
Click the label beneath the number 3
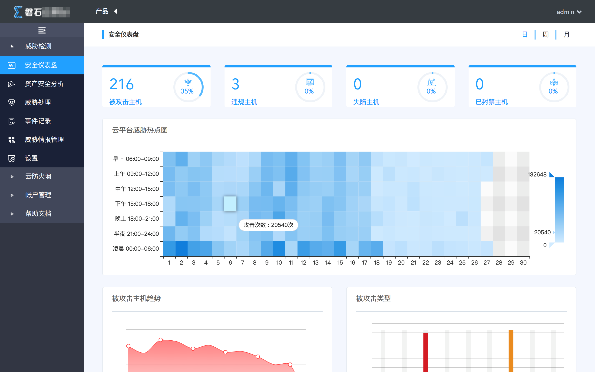[x=244, y=102]
